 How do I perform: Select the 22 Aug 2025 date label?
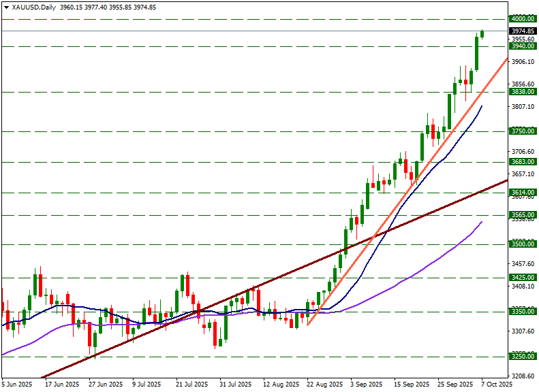324,385
